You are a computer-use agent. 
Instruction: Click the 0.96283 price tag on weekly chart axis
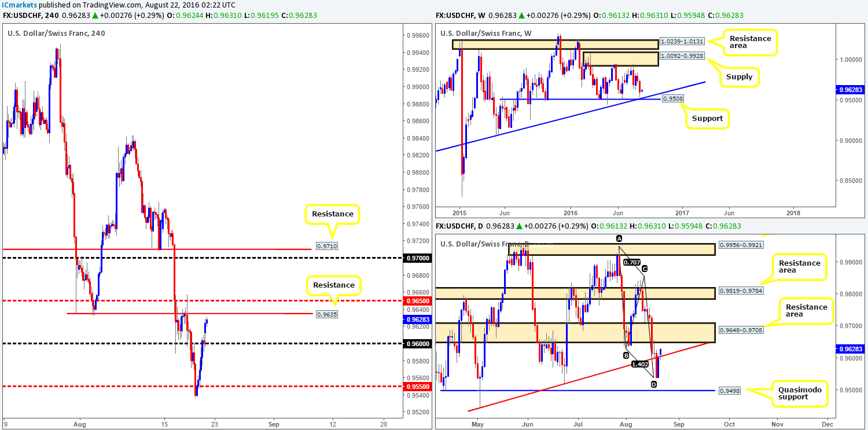pos(851,90)
